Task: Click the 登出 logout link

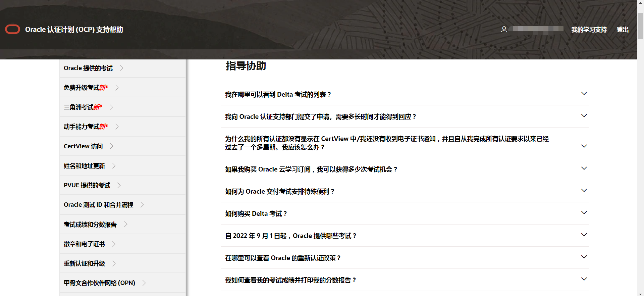Action: click(x=623, y=30)
